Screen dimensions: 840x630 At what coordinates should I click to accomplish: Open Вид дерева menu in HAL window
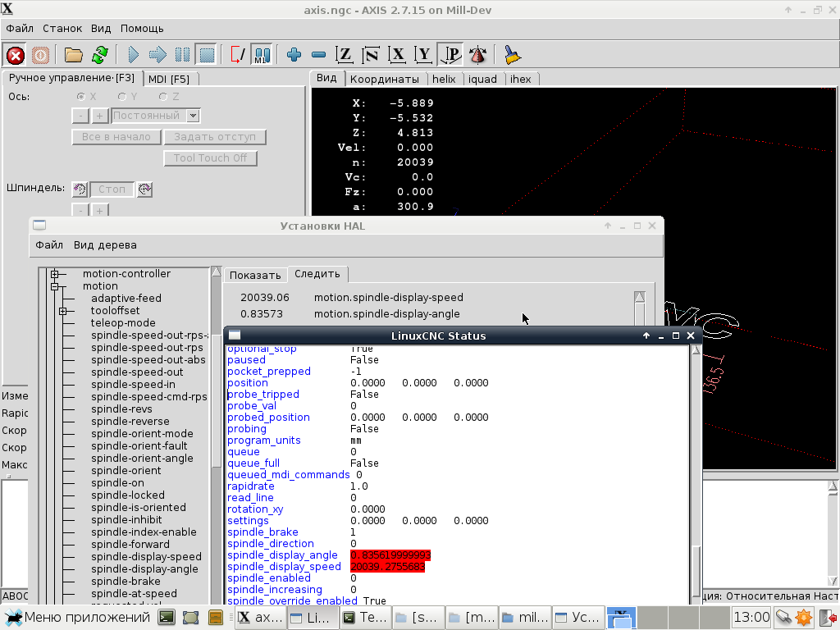coord(105,245)
